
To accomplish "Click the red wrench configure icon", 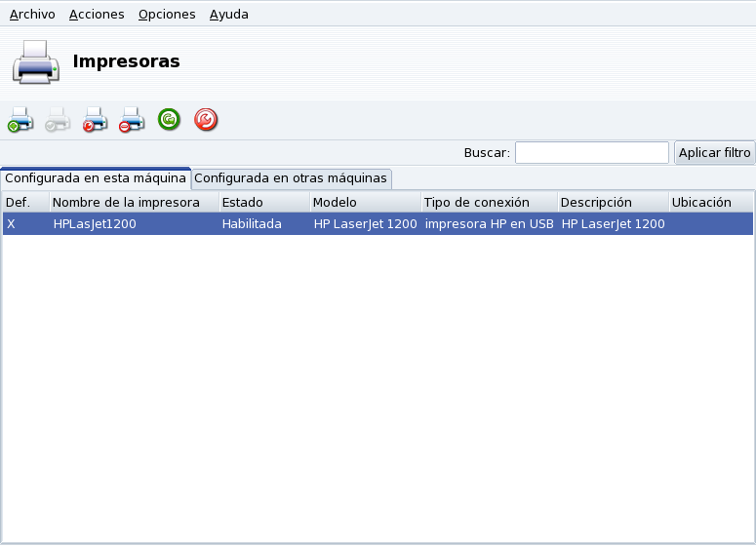I will point(206,120).
